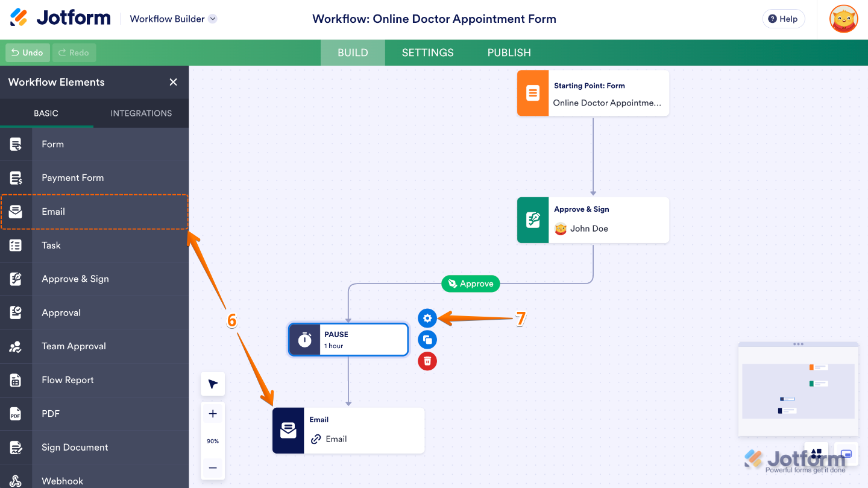Screen dimensions: 868x488
Task: Delete the Pause element with trash icon
Action: click(427, 361)
